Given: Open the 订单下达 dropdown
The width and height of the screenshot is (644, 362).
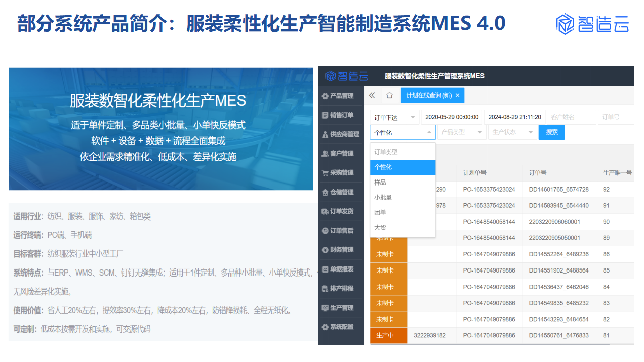Looking at the screenshot, I should (395, 117).
